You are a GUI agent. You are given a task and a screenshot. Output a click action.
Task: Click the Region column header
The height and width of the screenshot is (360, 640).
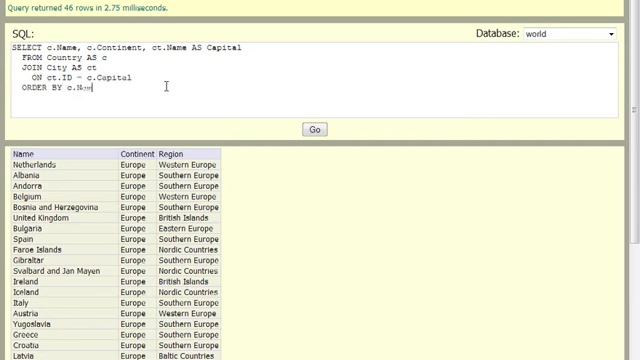189,154
